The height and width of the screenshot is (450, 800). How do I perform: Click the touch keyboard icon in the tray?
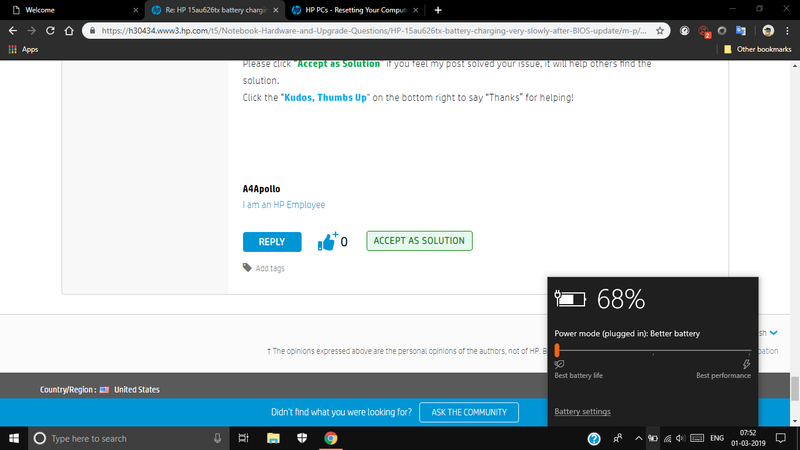(x=697, y=438)
